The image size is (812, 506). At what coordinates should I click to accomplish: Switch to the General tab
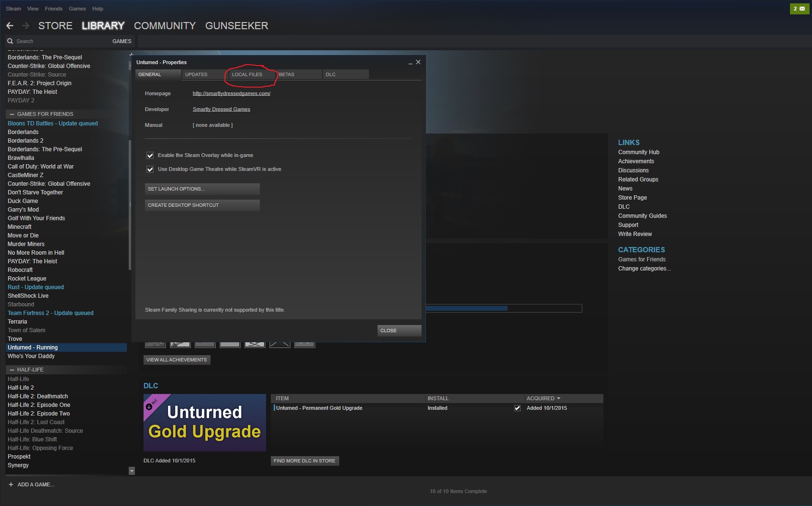pyautogui.click(x=158, y=74)
